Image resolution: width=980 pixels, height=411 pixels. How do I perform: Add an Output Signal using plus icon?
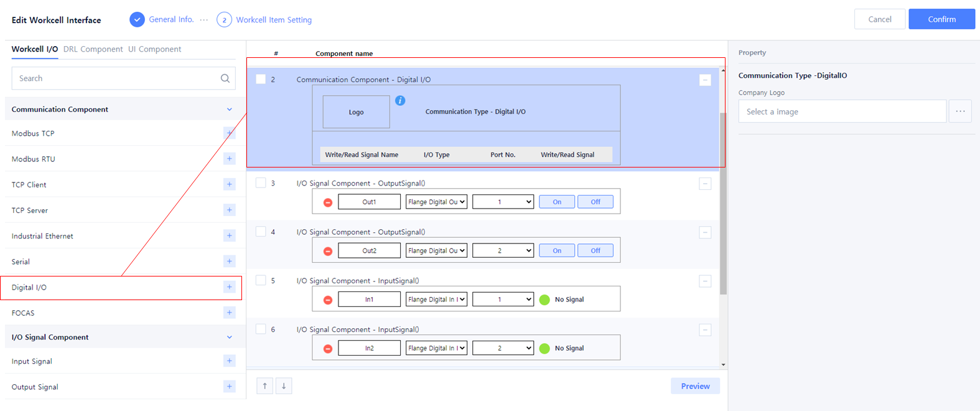click(x=229, y=387)
